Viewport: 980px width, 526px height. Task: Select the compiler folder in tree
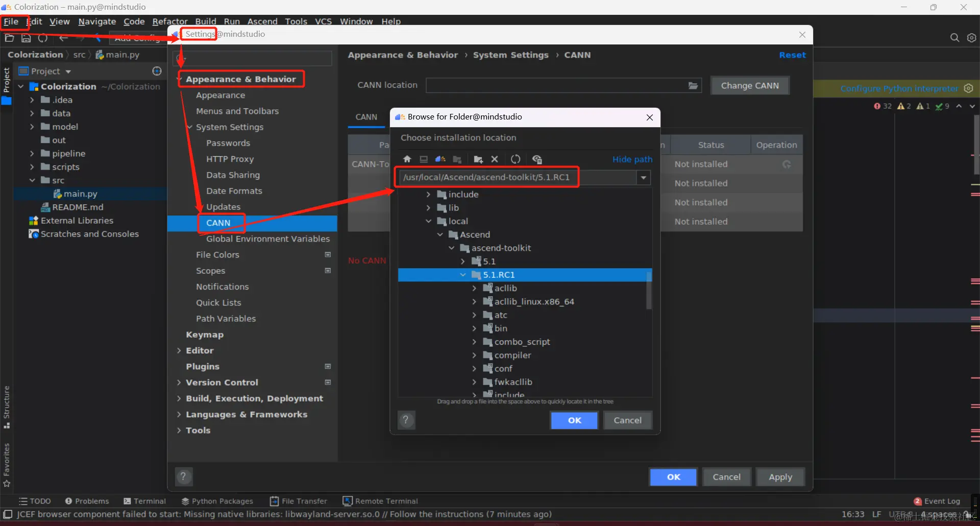coord(512,355)
